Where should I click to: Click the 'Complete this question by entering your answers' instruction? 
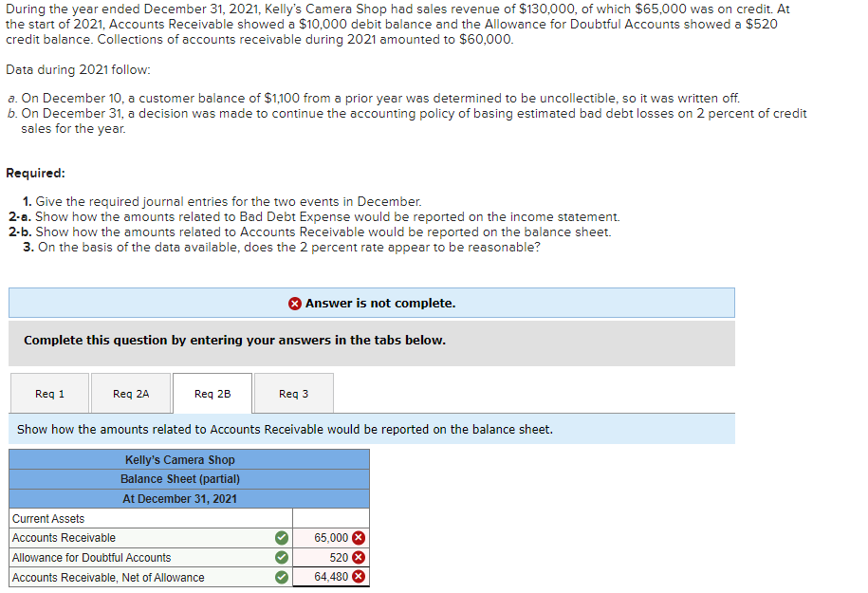[x=234, y=340]
